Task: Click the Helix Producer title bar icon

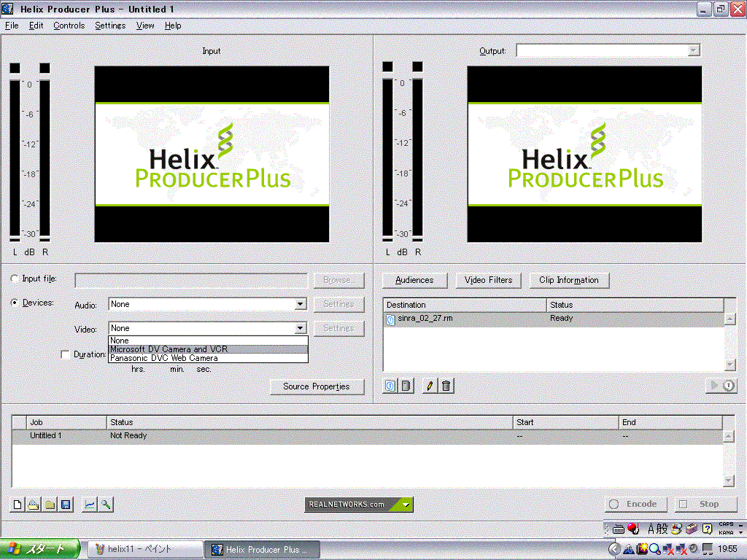Action: click(x=7, y=9)
